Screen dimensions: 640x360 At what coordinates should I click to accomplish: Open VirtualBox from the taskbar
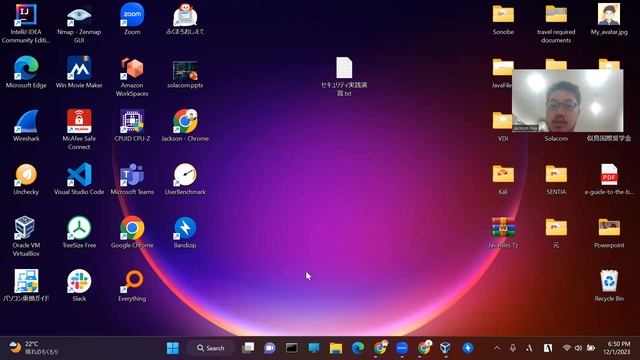(x=445, y=348)
